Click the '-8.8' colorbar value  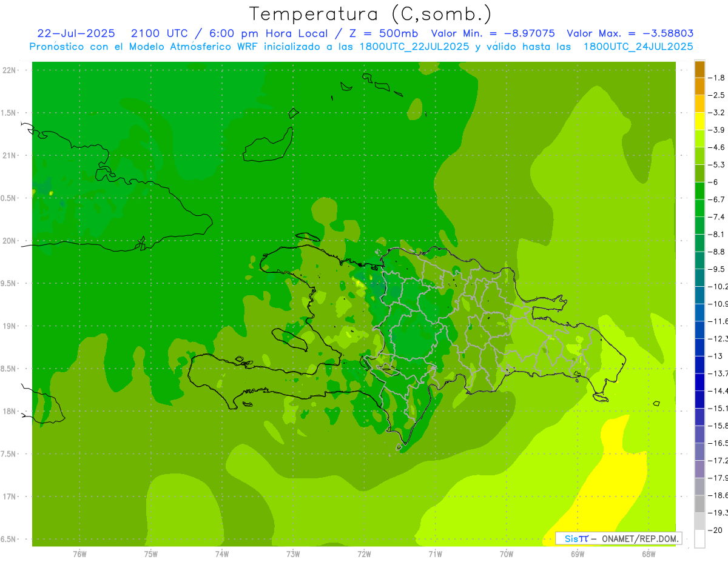718,252
